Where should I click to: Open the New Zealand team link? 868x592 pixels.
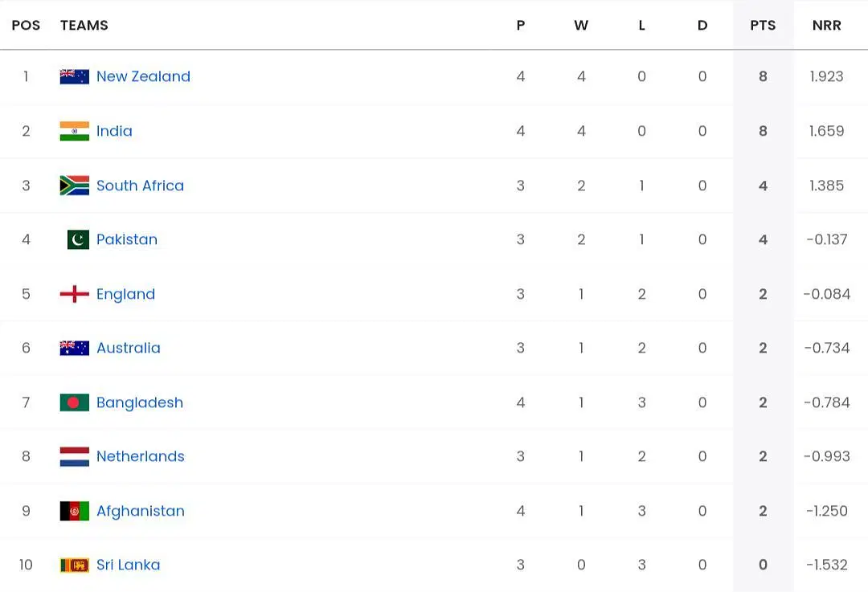[143, 76]
